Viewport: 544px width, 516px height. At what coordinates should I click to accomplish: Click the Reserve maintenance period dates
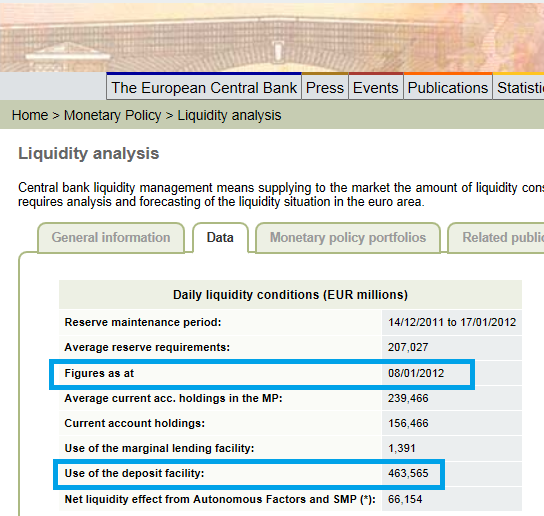coord(452,322)
